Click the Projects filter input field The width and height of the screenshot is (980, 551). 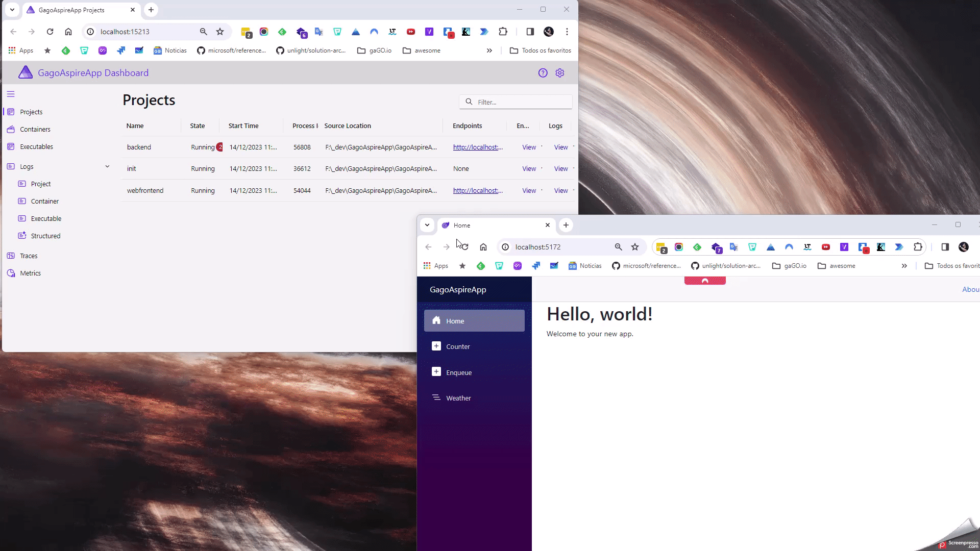(x=521, y=102)
